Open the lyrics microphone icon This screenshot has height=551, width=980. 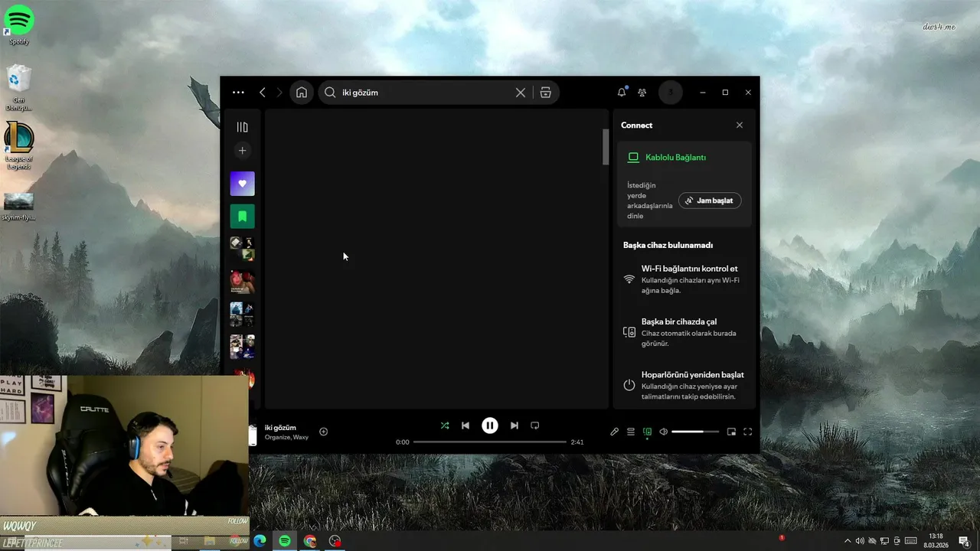pyautogui.click(x=614, y=432)
